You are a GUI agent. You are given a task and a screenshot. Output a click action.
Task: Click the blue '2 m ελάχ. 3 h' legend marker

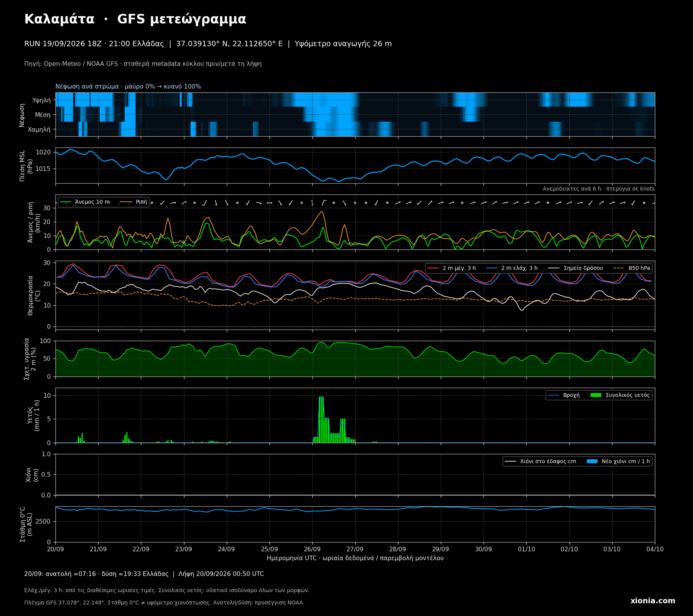click(492, 268)
